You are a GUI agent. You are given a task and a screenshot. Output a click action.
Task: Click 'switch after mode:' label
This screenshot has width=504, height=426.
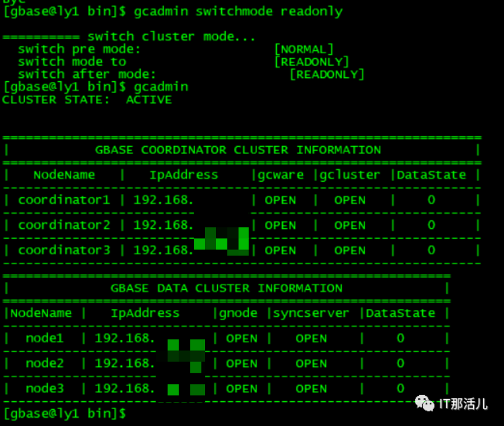87,75
